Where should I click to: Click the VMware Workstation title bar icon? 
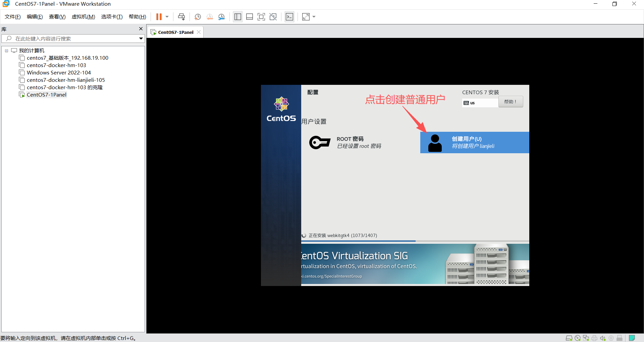coord(6,4)
